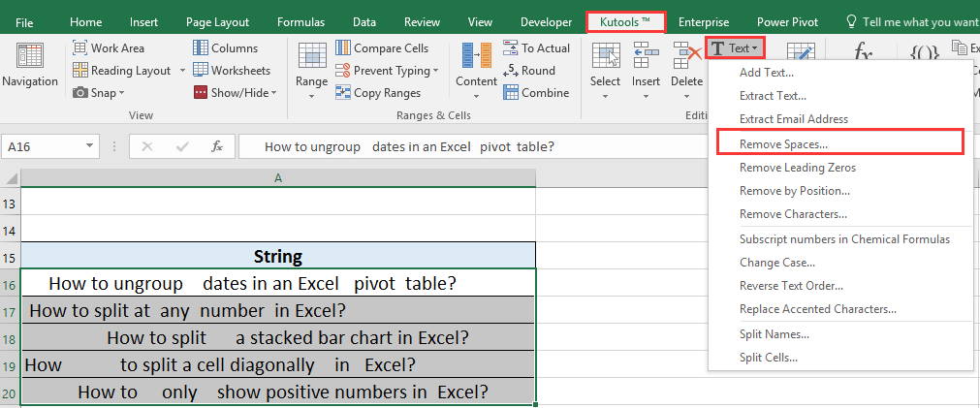Click the Delete tool icon
The width and height of the screenshot is (980, 408).
(x=686, y=58)
